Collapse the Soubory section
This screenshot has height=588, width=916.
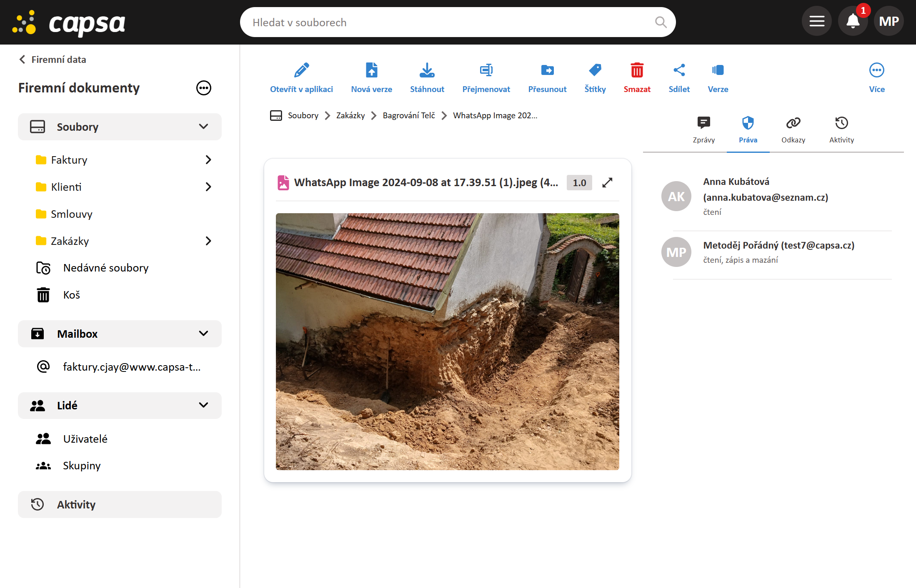point(203,127)
